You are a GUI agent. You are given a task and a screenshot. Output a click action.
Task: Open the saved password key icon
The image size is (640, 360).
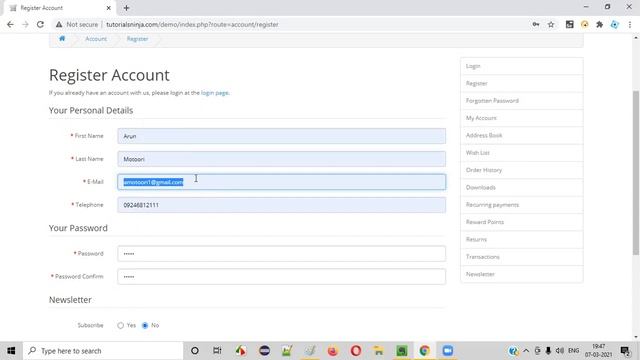pos(536,24)
